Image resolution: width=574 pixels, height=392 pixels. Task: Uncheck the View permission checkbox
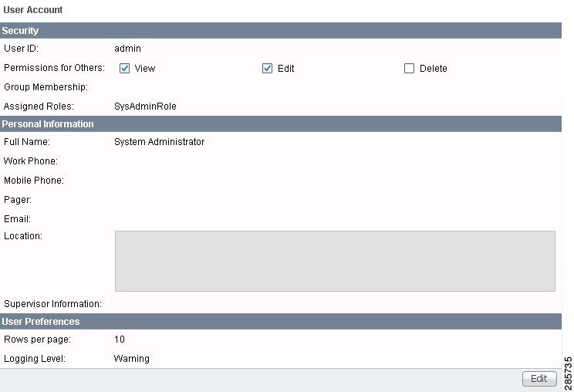pyautogui.click(x=124, y=68)
